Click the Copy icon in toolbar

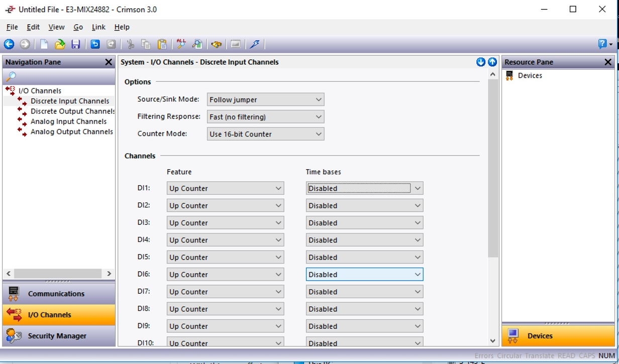(146, 44)
